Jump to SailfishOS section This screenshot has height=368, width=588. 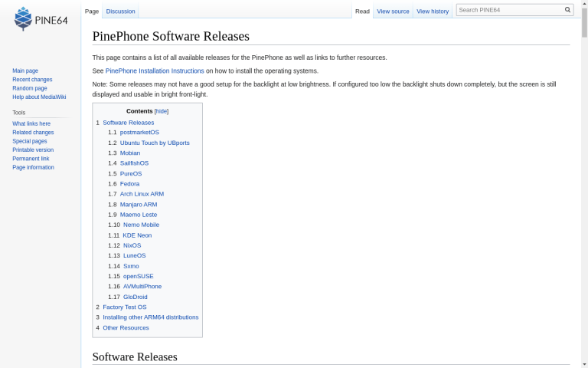(134, 163)
